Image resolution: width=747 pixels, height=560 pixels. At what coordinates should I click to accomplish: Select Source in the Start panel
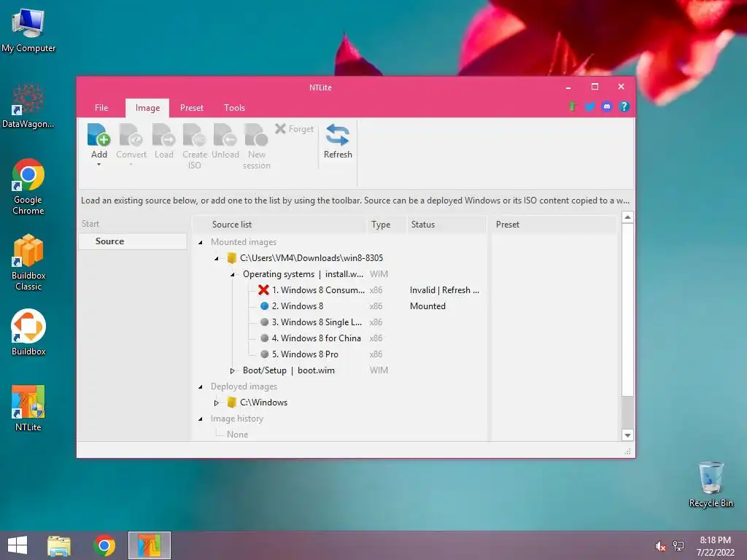[133, 241]
